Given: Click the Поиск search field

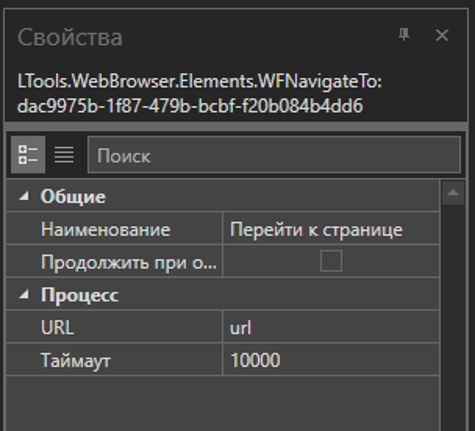Looking at the screenshot, I should tap(274, 155).
